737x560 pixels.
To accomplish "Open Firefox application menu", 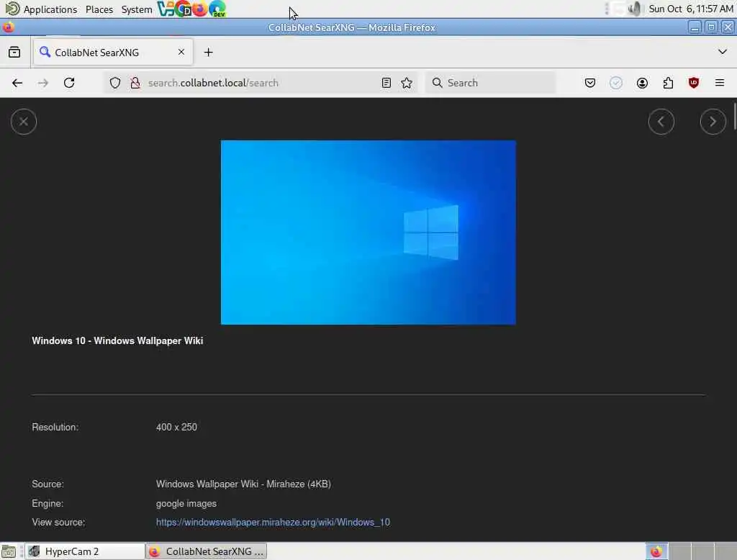I will pyautogui.click(x=719, y=83).
